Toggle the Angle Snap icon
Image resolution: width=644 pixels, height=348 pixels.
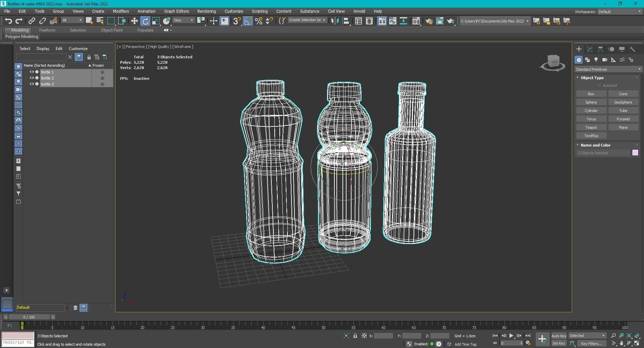coord(248,21)
